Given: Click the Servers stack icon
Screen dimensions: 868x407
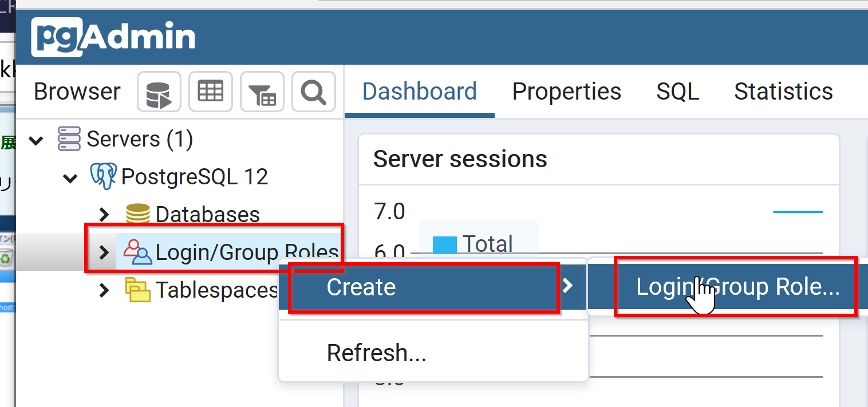Looking at the screenshot, I should 69,139.
